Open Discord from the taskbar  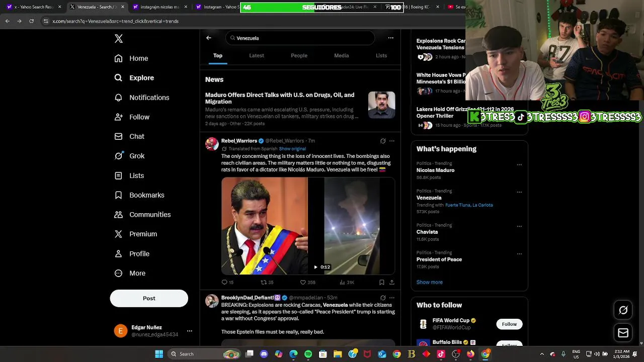264,354
